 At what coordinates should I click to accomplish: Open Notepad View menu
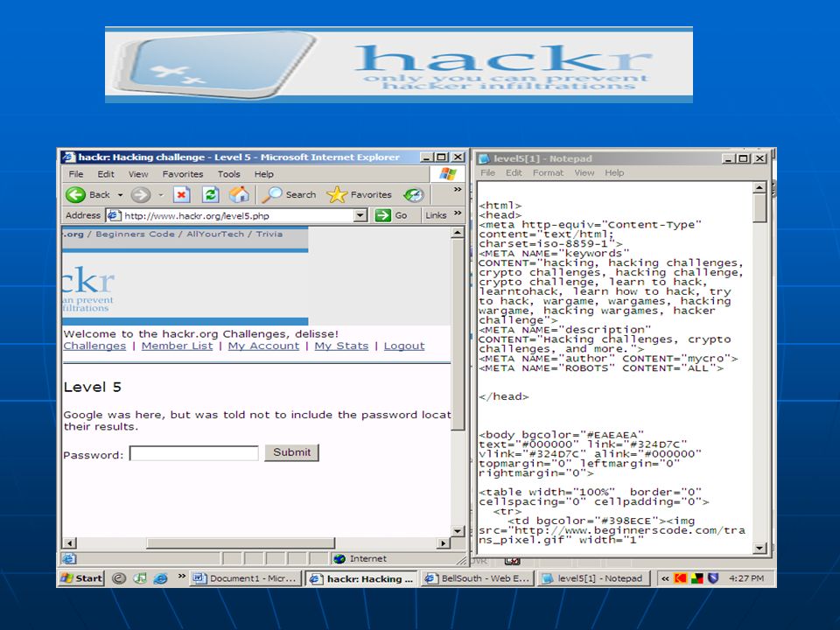point(584,172)
